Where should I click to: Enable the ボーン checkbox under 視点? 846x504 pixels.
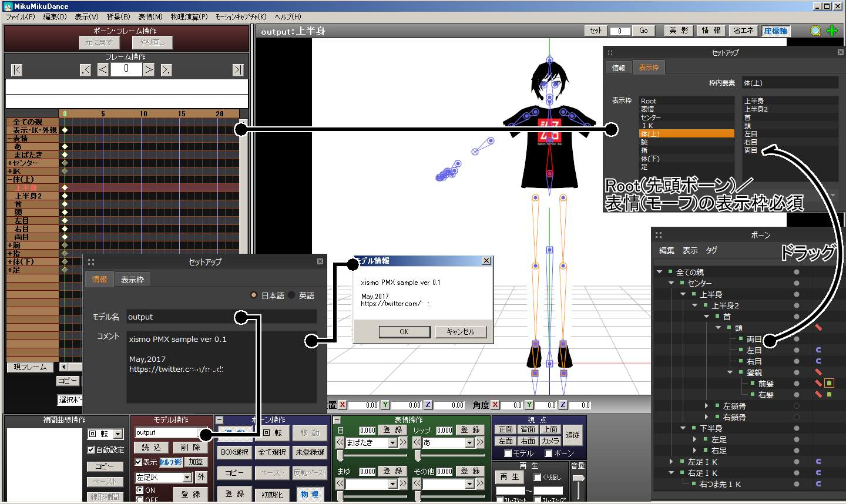coord(549,453)
